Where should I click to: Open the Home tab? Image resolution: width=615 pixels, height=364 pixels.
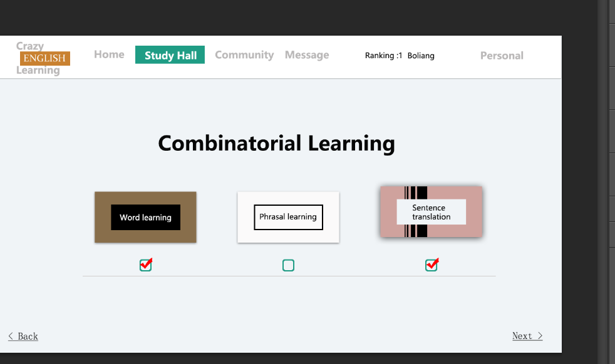109,54
